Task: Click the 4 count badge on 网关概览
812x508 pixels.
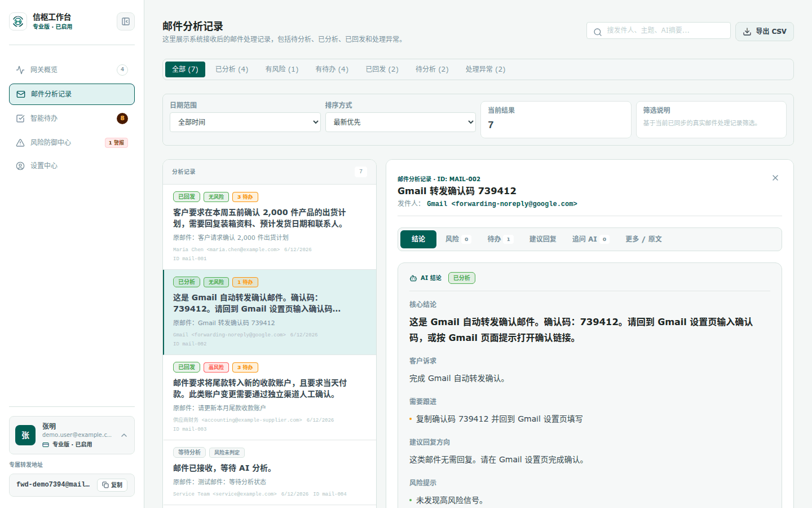Action: (122, 69)
